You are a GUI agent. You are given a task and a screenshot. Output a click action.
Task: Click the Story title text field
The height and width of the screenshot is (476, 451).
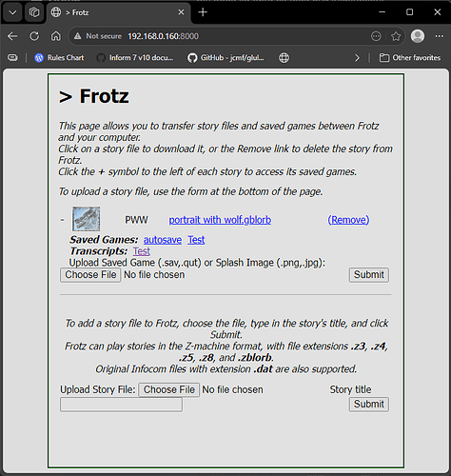pos(121,405)
